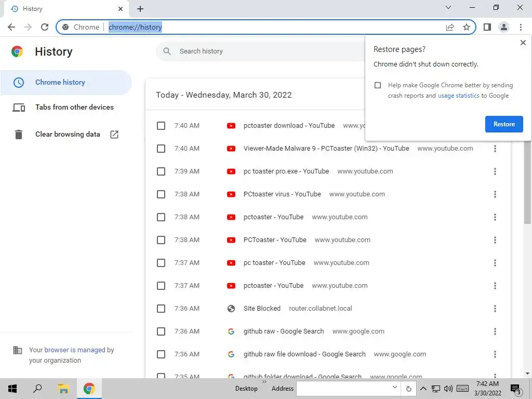Click YouTube favicon of pc toaster pro.exe entry

coord(231,171)
